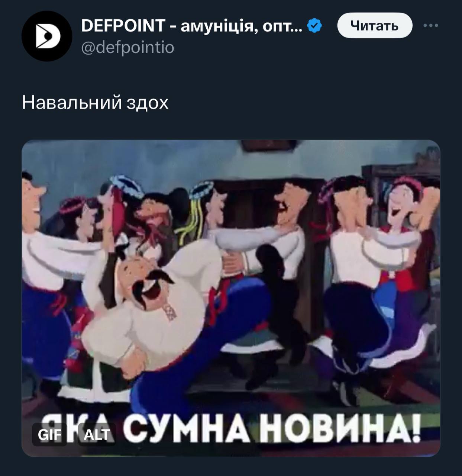
Task: Open the DEFPOINT display name link
Action: tap(192, 26)
